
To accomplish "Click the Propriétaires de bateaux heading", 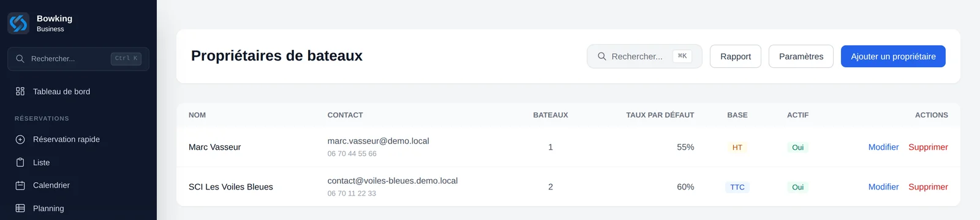I will pos(277,56).
